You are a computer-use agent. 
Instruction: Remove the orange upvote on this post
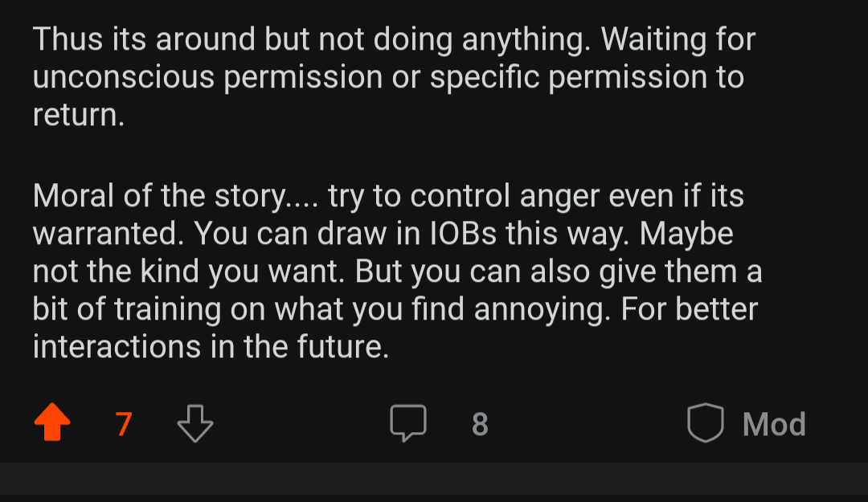pos(53,423)
